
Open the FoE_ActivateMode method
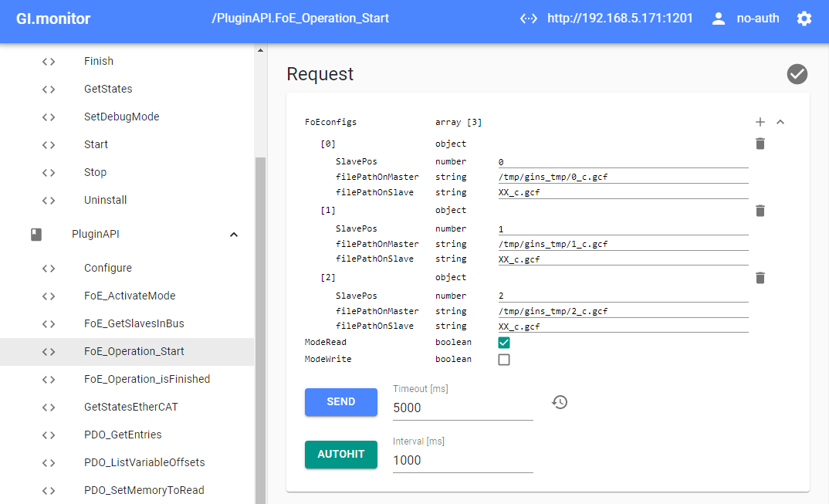click(x=130, y=296)
